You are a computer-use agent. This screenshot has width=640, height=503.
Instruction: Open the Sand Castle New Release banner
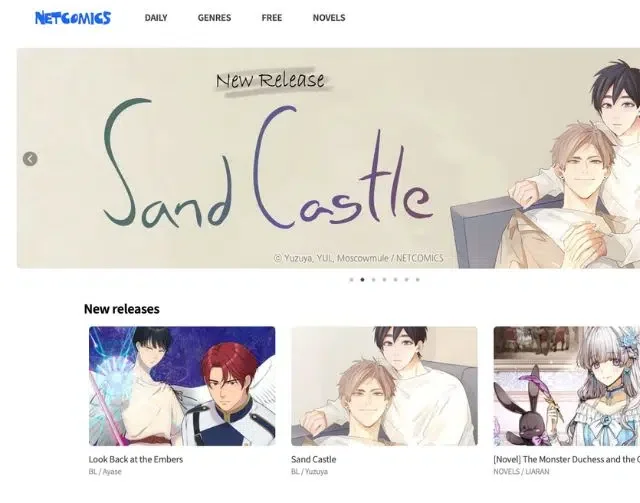pyautogui.click(x=328, y=158)
